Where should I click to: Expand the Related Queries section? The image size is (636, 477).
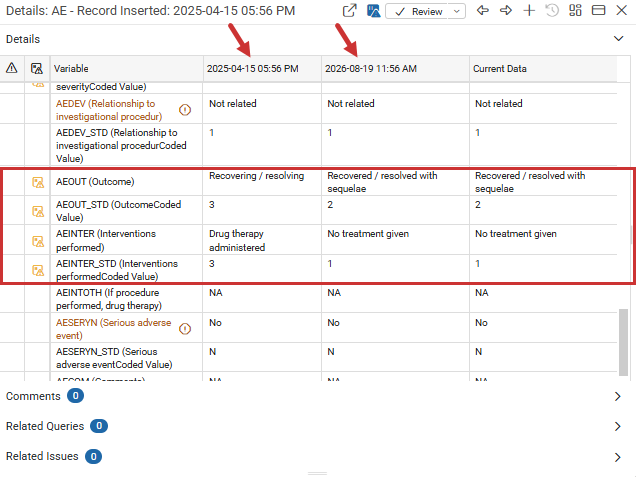pyautogui.click(x=617, y=426)
